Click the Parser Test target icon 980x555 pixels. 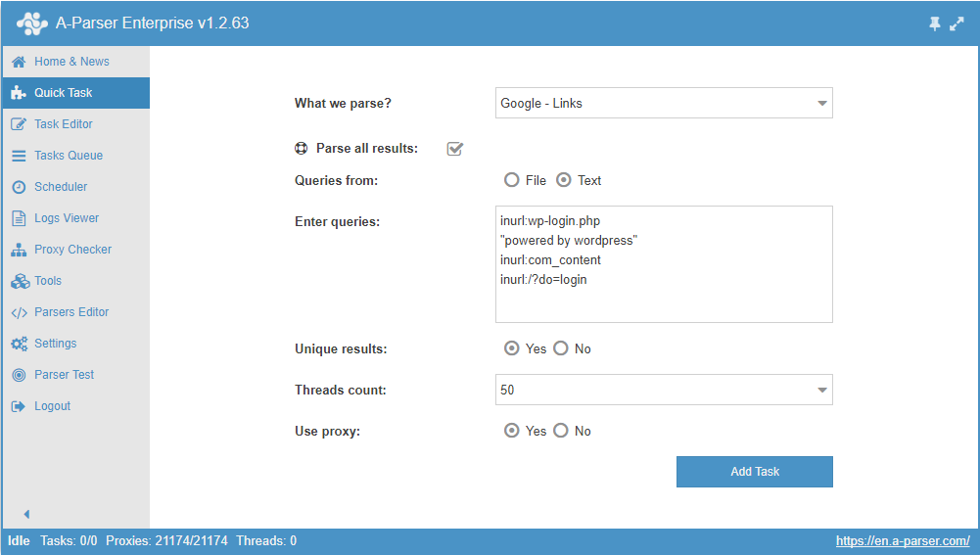[19, 375]
